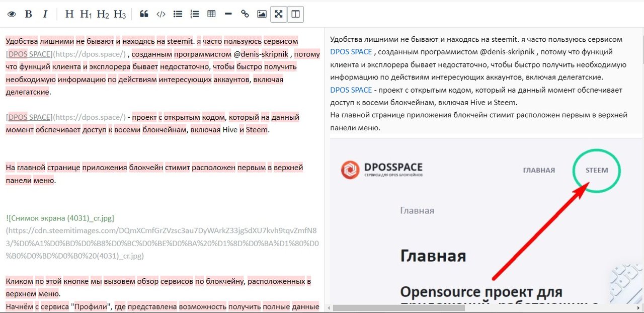This screenshot has height=313, width=644.
Task: Insert a table from the toolbar
Action: pyautogui.click(x=211, y=14)
